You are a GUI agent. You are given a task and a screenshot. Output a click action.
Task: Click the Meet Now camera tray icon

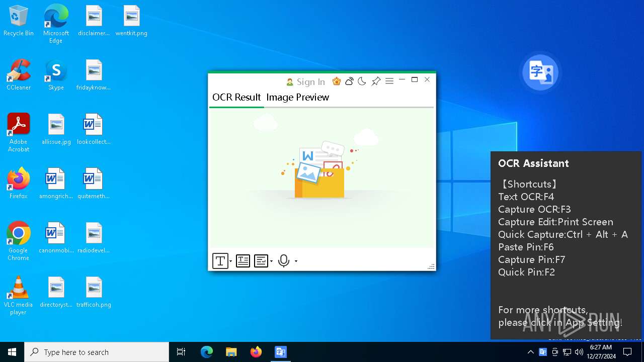click(555, 352)
